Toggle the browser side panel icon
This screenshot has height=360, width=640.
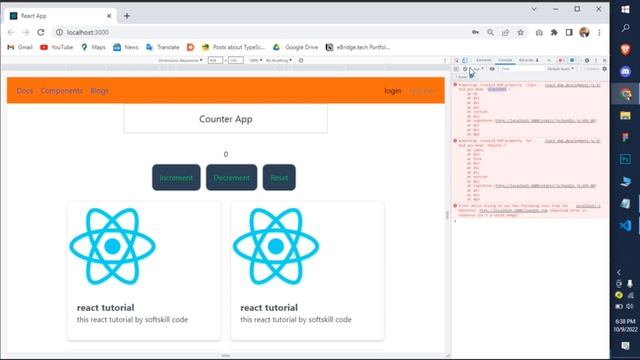coord(569,32)
